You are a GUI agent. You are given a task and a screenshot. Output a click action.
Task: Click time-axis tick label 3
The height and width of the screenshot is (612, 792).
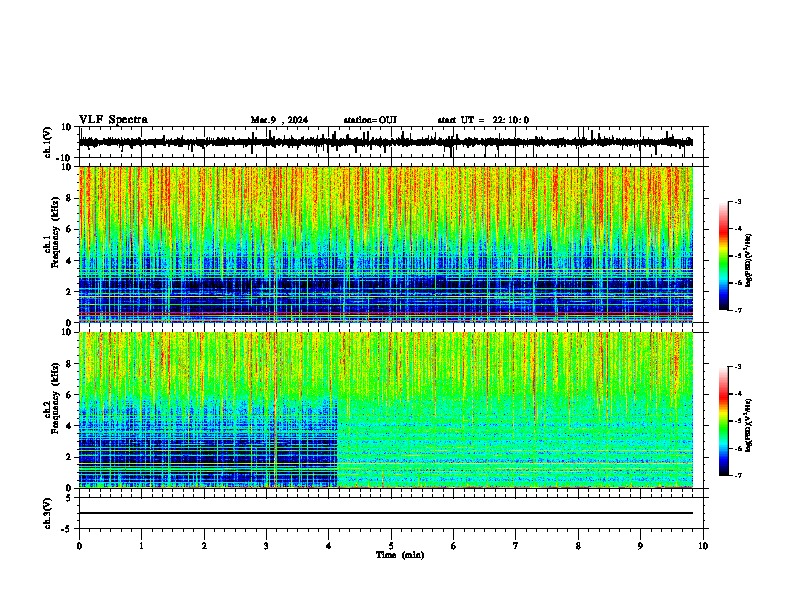(266, 546)
